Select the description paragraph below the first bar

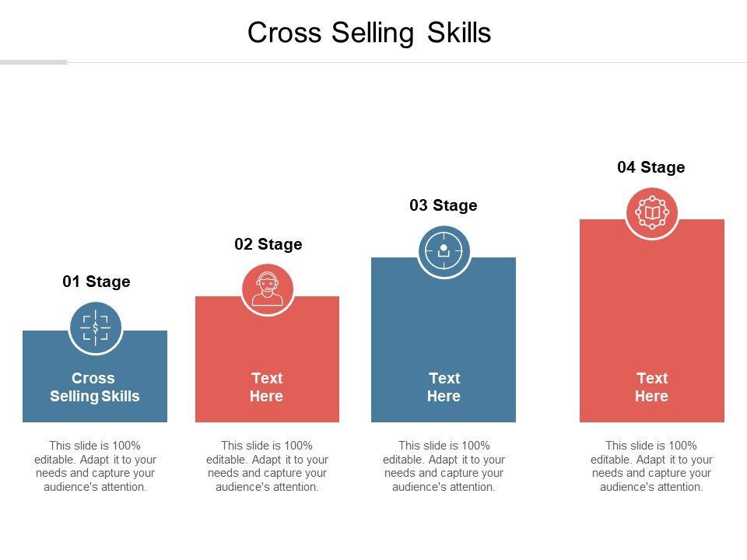click(95, 467)
